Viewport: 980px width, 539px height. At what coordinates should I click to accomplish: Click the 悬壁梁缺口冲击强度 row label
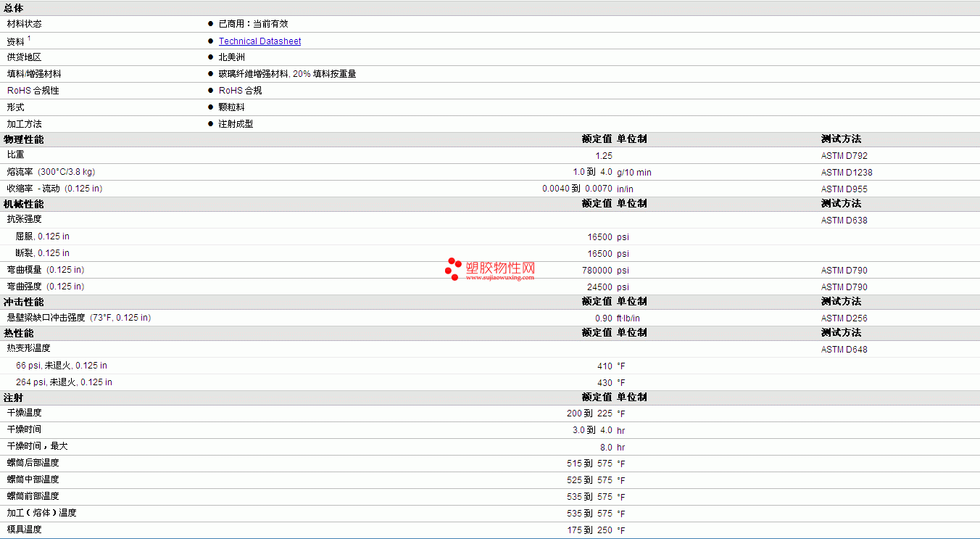pos(79,318)
